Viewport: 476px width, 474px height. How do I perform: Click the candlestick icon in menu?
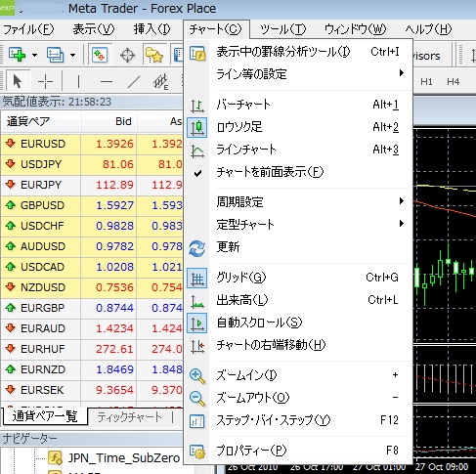[x=197, y=127]
